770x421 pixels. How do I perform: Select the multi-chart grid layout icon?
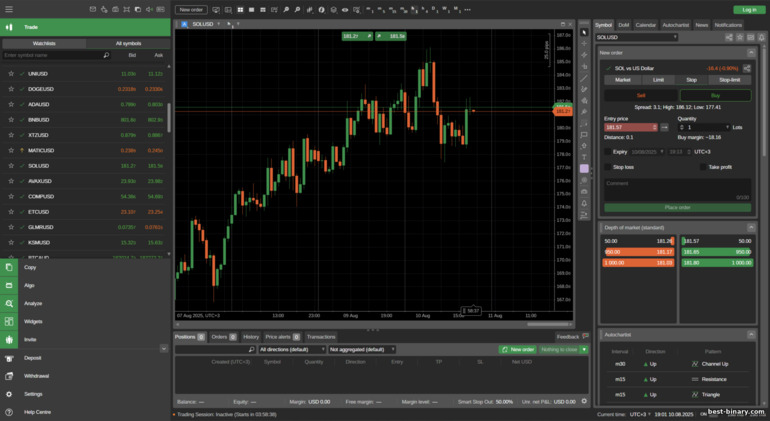240,10
